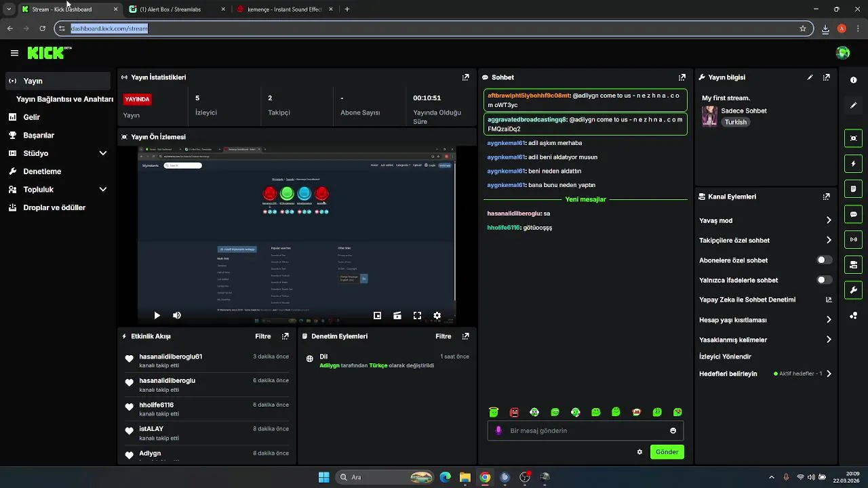The image size is (868, 488).
Task: Click the broadcast signal widget icon
Action: coord(853,239)
